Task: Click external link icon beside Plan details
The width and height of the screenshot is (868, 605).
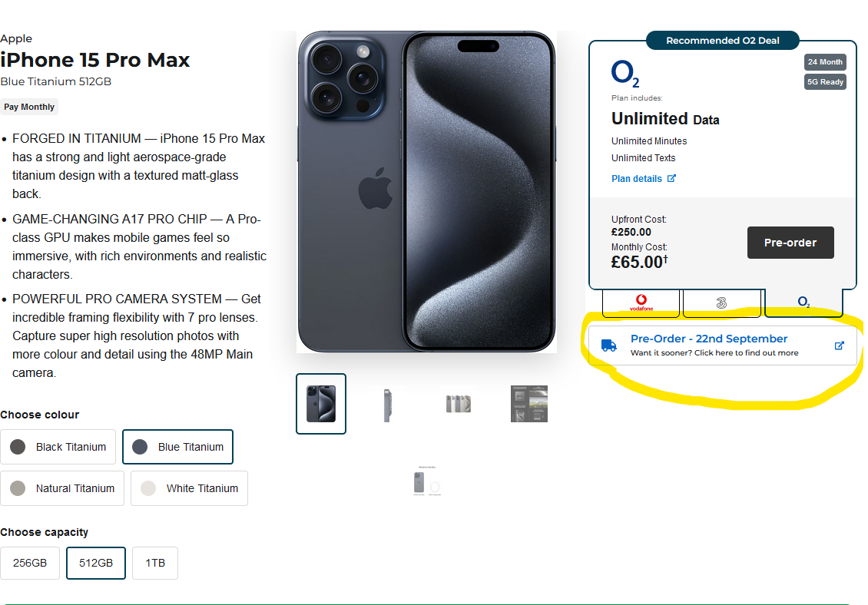Action: (x=671, y=178)
